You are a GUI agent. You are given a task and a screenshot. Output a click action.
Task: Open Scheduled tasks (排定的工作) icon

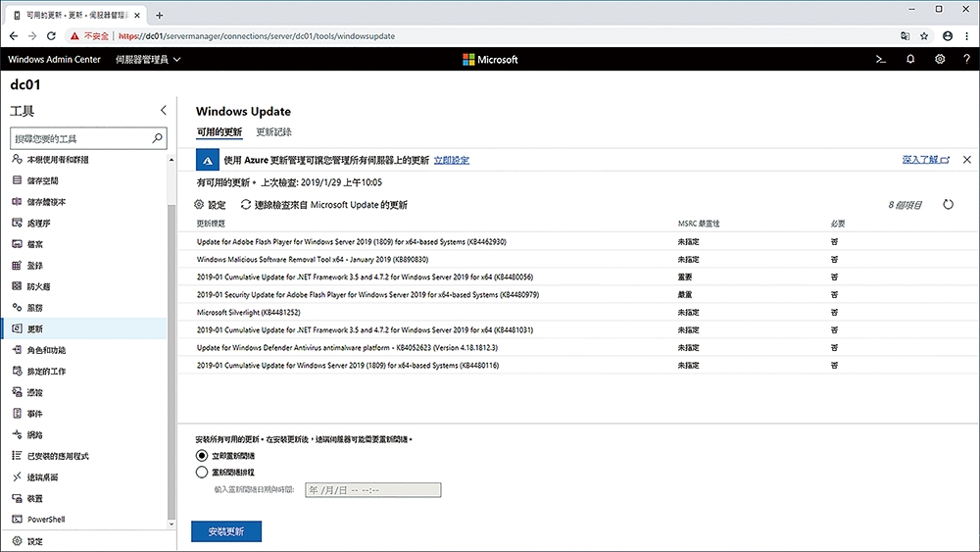pos(17,372)
